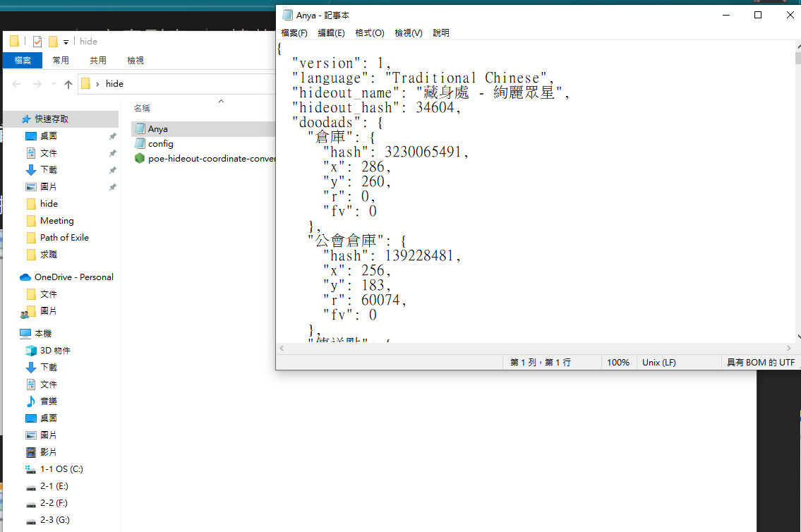The image size is (801, 532).
Task: Open drive 2-2 (F:)
Action: pyautogui.click(x=54, y=503)
